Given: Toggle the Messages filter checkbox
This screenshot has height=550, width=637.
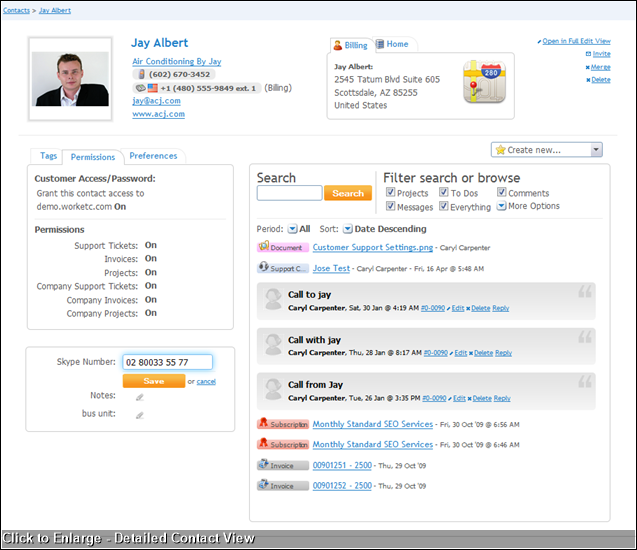Looking at the screenshot, I should 390,207.
